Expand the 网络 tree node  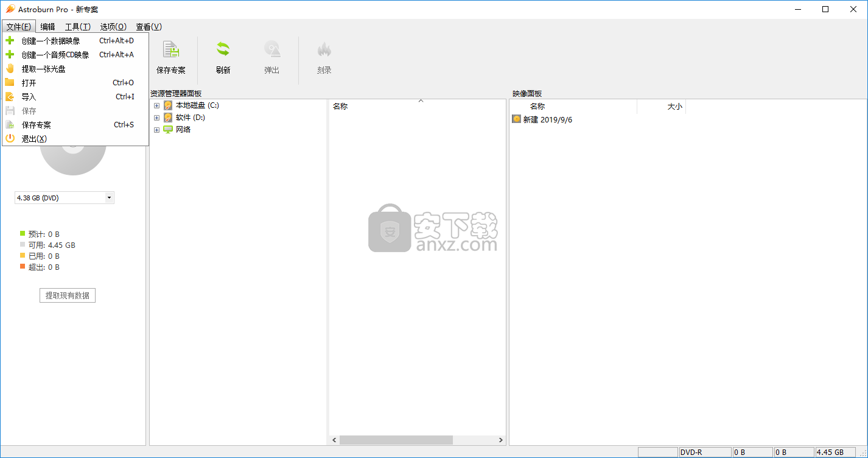156,130
